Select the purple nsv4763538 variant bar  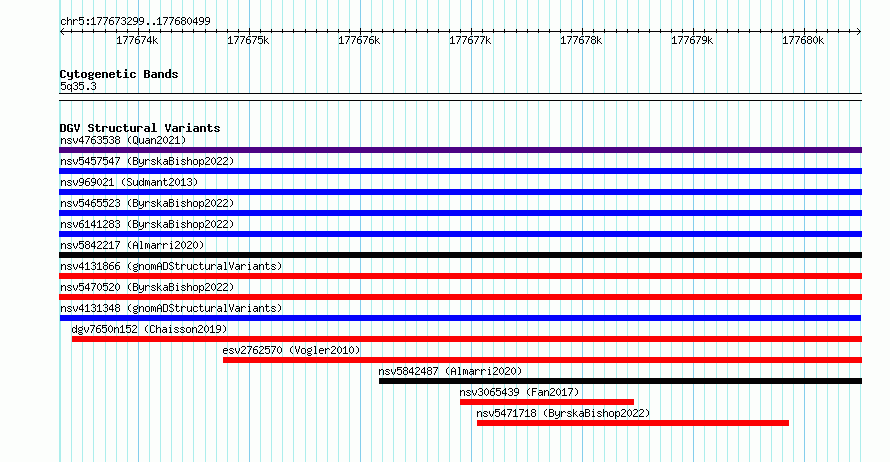(x=460, y=150)
